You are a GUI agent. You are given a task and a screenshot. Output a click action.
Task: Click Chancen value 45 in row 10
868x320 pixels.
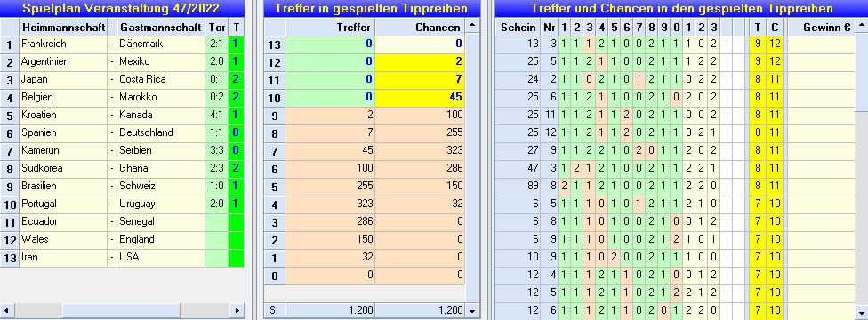click(x=420, y=97)
